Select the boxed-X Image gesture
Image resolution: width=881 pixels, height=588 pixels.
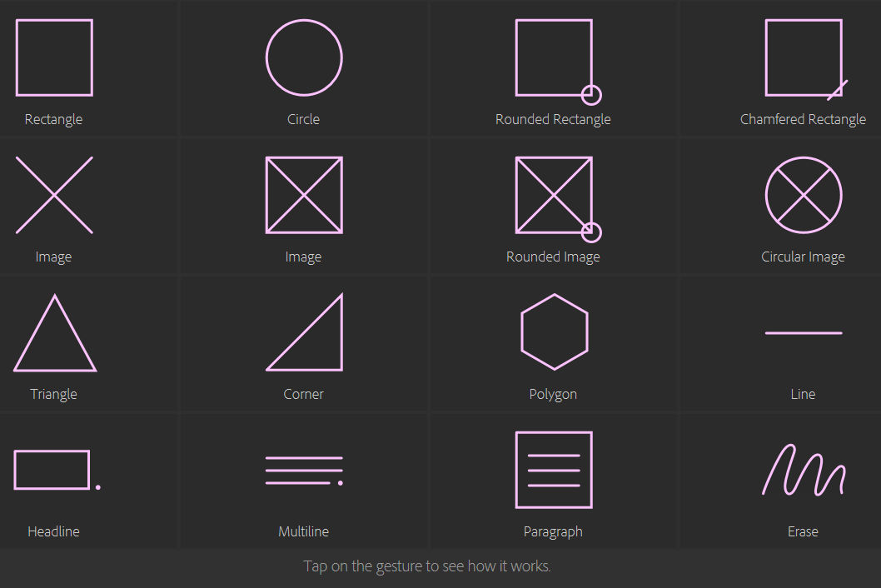[304, 195]
